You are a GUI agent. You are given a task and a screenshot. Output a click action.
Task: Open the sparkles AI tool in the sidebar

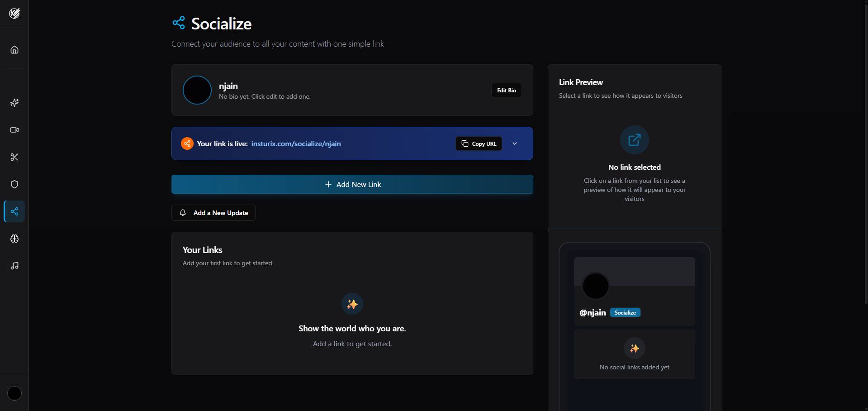(x=14, y=103)
